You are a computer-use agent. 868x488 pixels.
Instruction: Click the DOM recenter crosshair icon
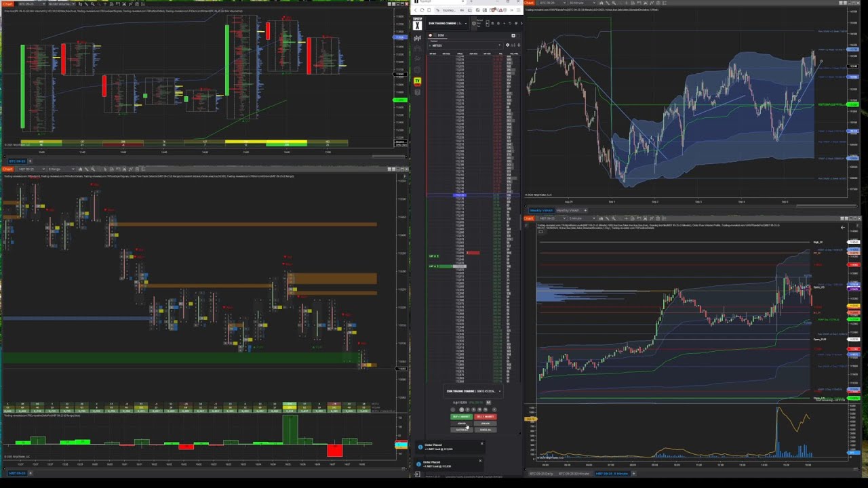[x=519, y=45]
